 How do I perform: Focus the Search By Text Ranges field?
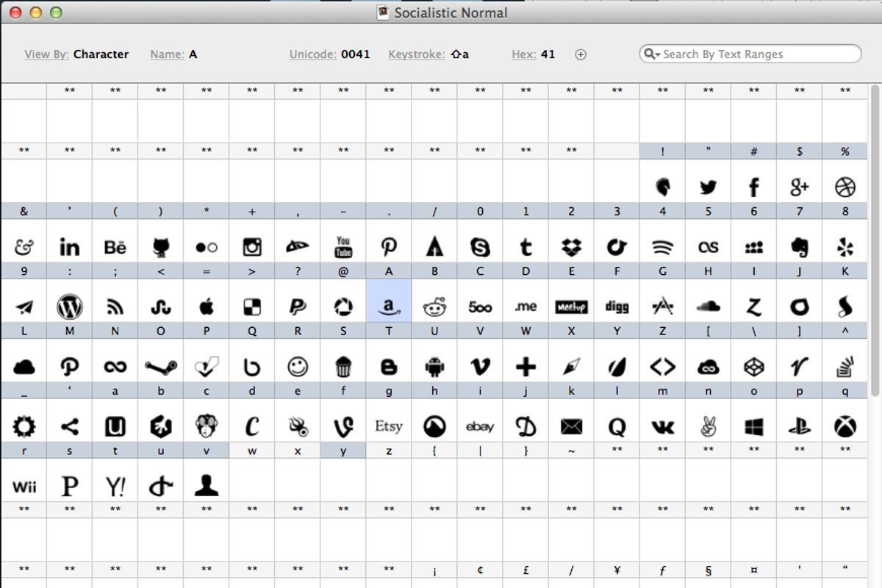click(x=750, y=54)
